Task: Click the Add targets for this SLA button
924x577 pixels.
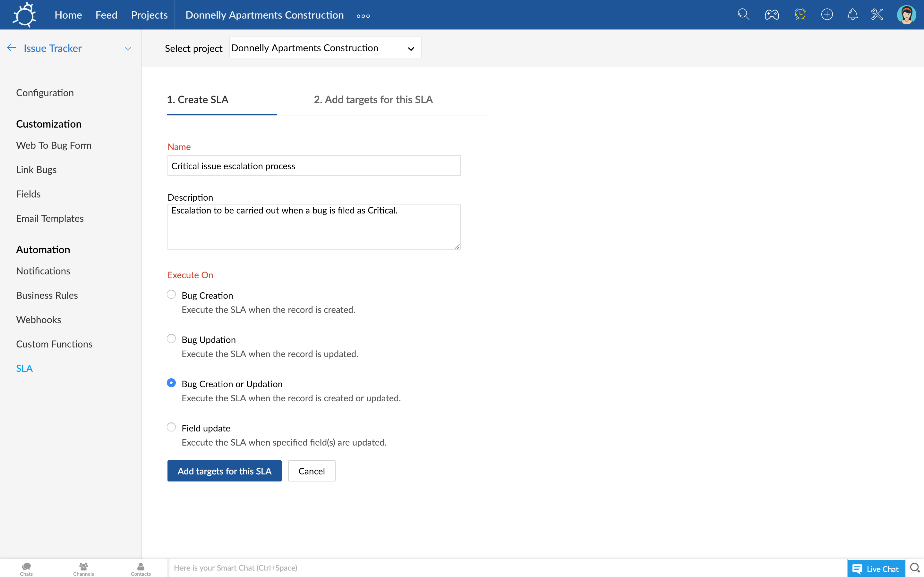Action: coord(224,471)
